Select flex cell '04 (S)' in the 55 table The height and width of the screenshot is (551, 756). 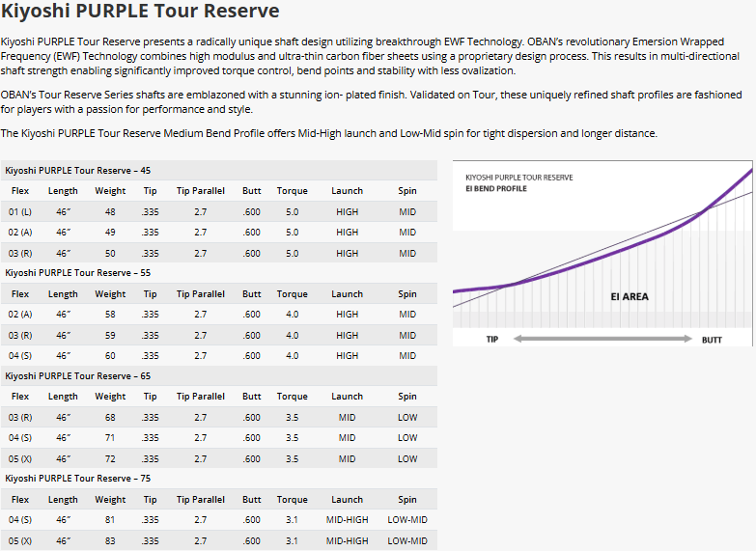pos(20,356)
